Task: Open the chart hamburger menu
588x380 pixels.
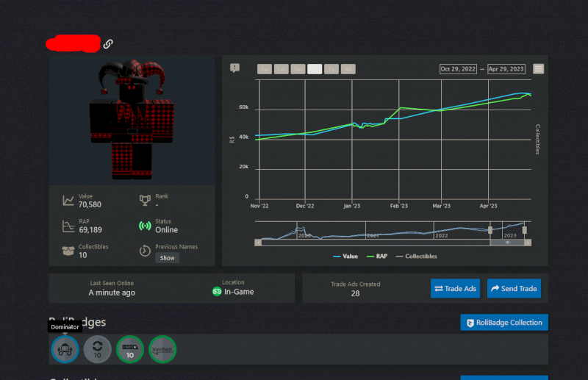Action: pyautogui.click(x=539, y=69)
